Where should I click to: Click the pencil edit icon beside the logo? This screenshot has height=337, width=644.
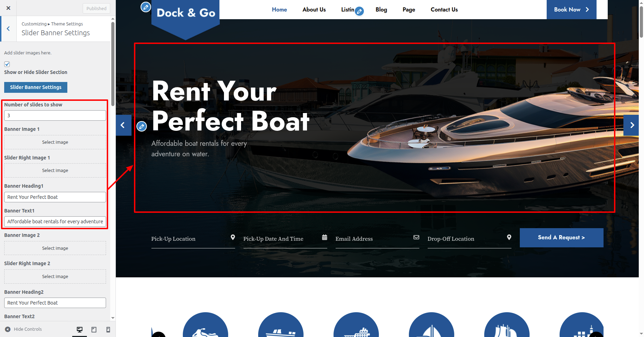click(145, 7)
